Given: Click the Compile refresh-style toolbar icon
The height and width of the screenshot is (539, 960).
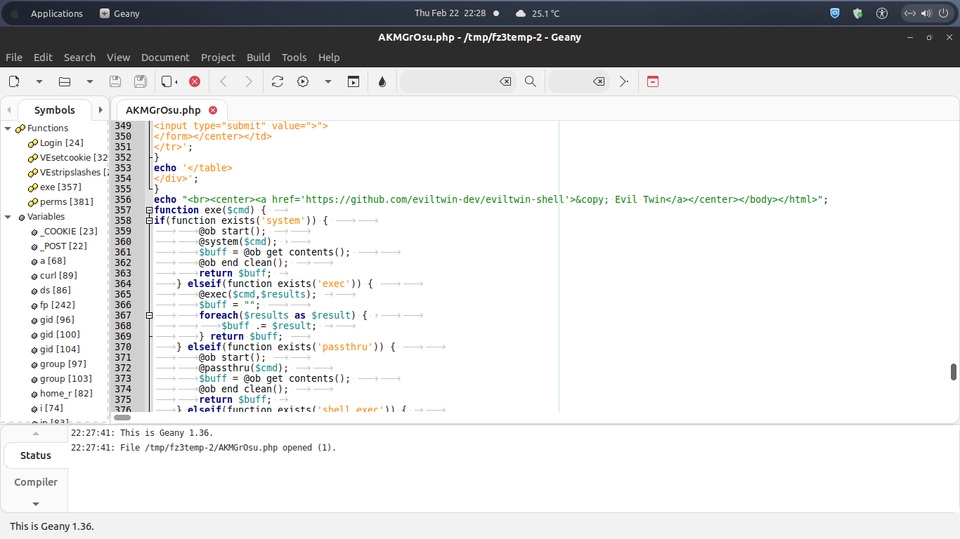Looking at the screenshot, I should point(277,81).
